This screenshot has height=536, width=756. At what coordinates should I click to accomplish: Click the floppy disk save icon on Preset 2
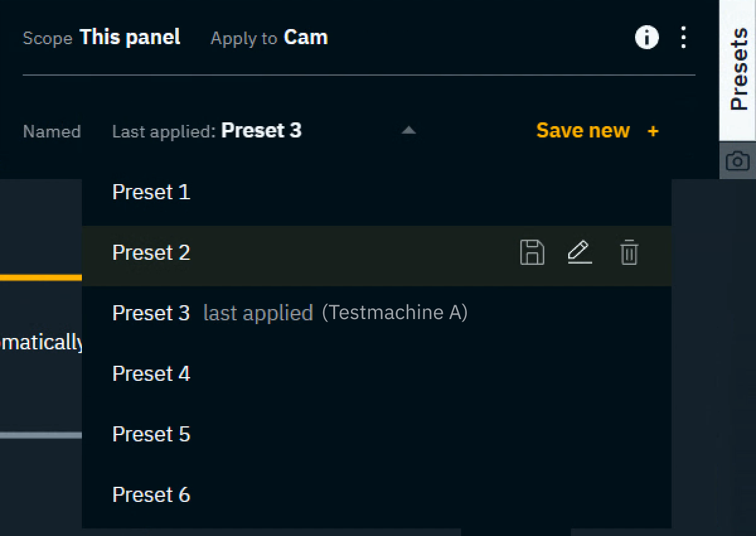tap(532, 253)
